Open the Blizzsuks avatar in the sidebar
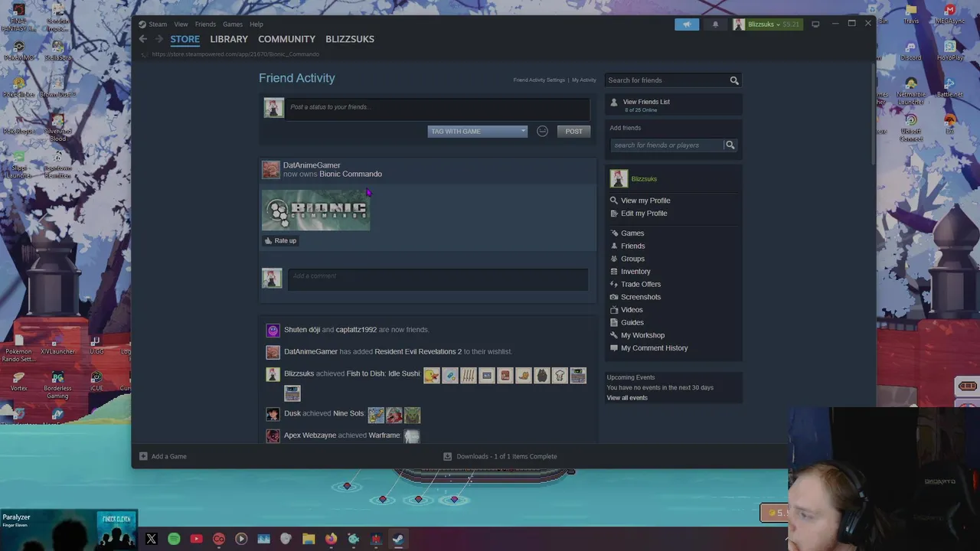Viewport: 980px width, 551px height. (x=619, y=179)
